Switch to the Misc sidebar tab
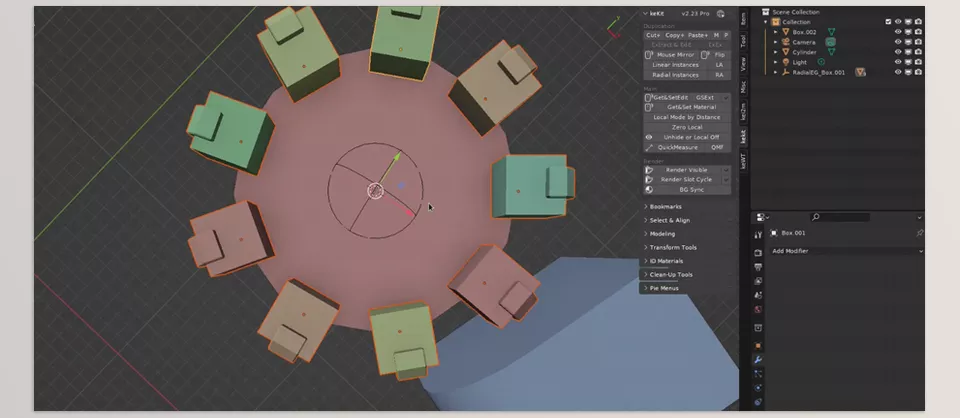The width and height of the screenshot is (960, 418). click(744, 87)
